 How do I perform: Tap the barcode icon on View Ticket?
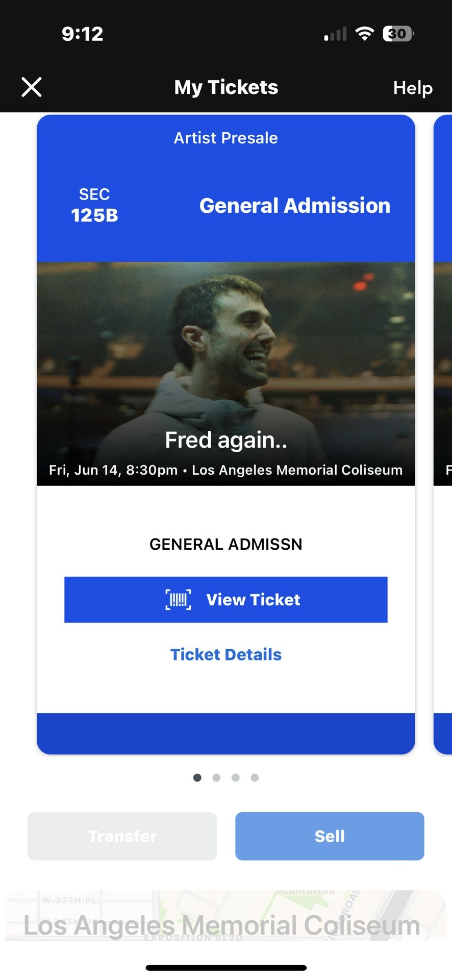(178, 600)
